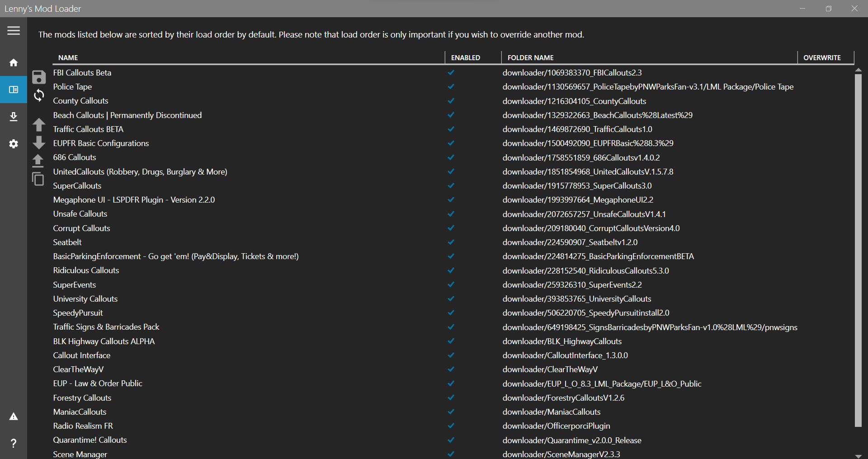Disable the FBI Callouts Beta mod checkmark
The height and width of the screenshot is (459, 868).
click(451, 72)
